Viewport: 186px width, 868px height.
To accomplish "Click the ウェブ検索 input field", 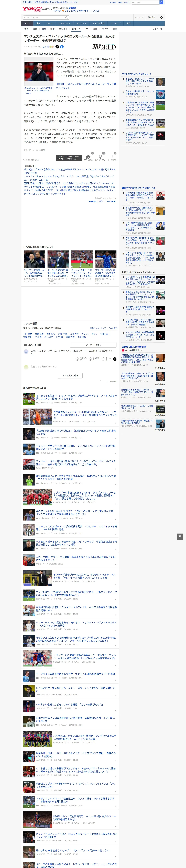I will point(145,2).
